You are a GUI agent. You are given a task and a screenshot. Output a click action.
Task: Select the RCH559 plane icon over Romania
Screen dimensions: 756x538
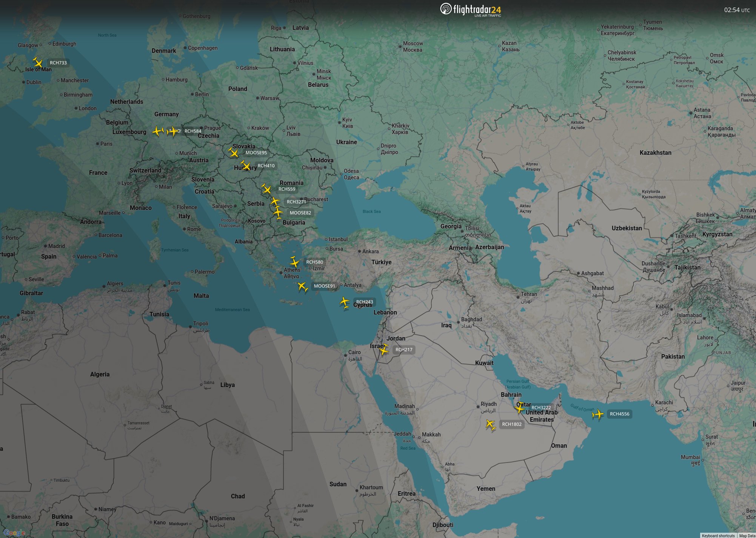click(266, 189)
